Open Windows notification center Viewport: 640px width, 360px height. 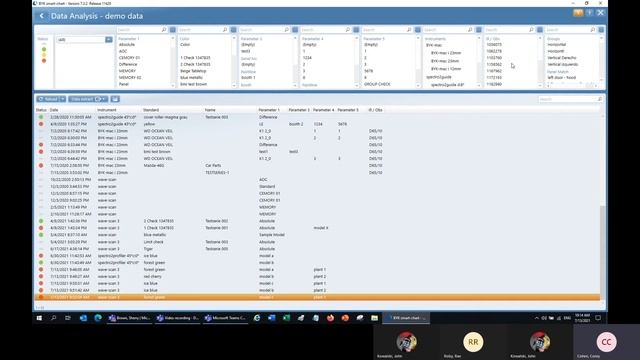[598, 318]
